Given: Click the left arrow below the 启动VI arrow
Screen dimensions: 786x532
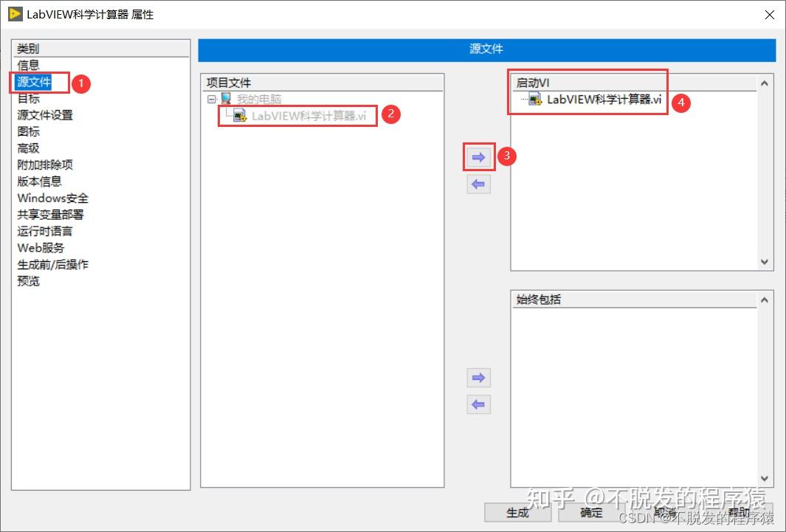Looking at the screenshot, I should (478, 184).
